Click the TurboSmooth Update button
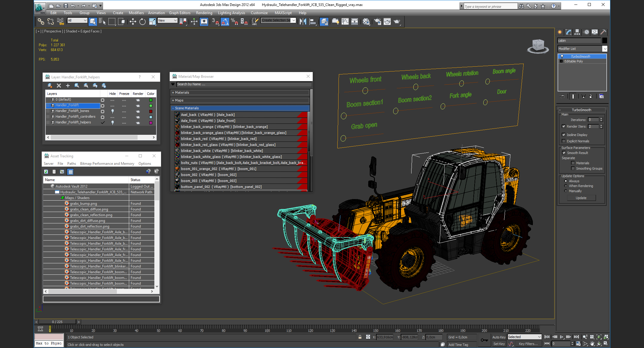The image size is (644, 348). [x=581, y=198]
